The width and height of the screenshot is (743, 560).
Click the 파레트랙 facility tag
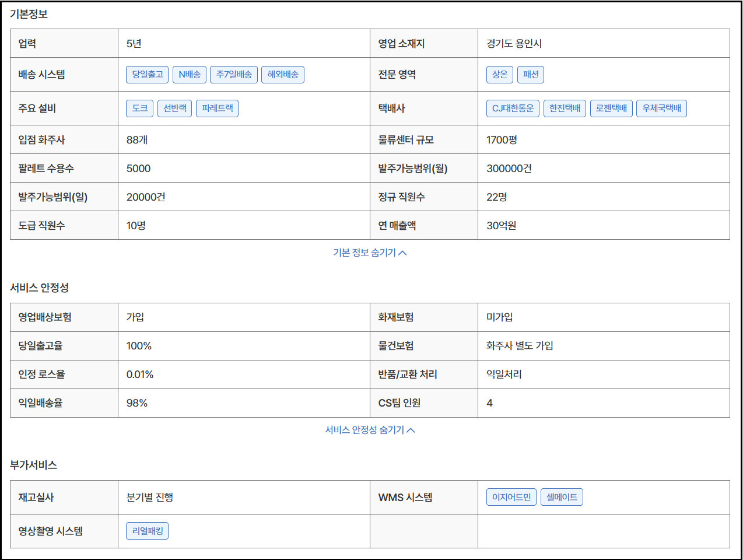point(218,108)
